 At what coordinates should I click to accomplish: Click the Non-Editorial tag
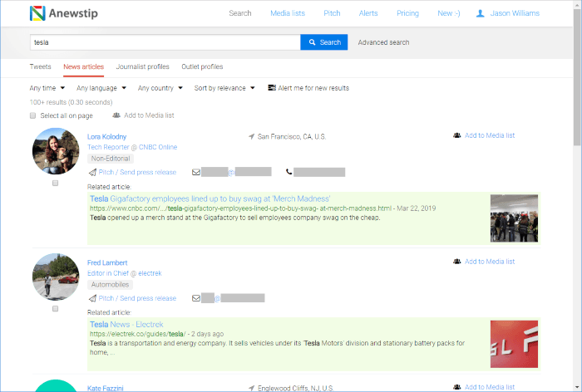coord(111,159)
